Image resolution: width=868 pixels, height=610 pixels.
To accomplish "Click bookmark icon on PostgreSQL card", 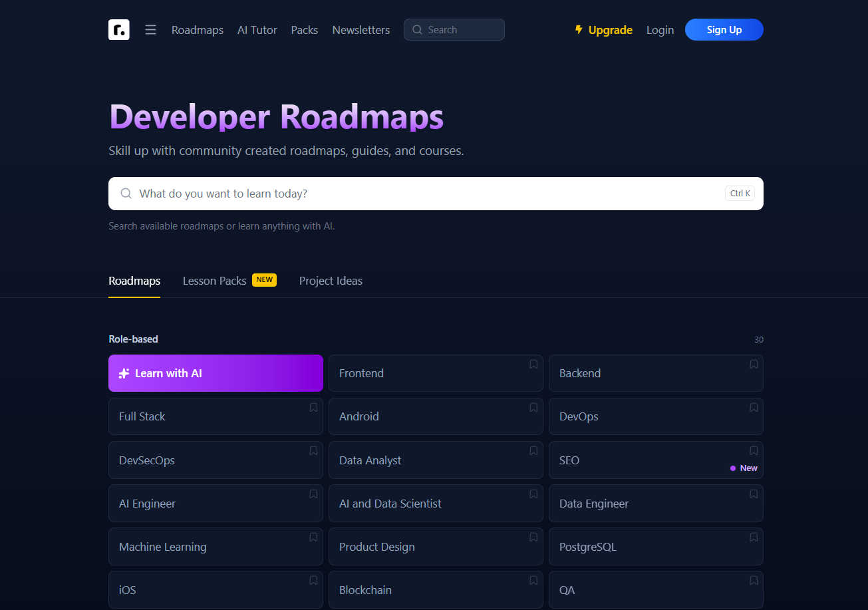I will pyautogui.click(x=754, y=537).
